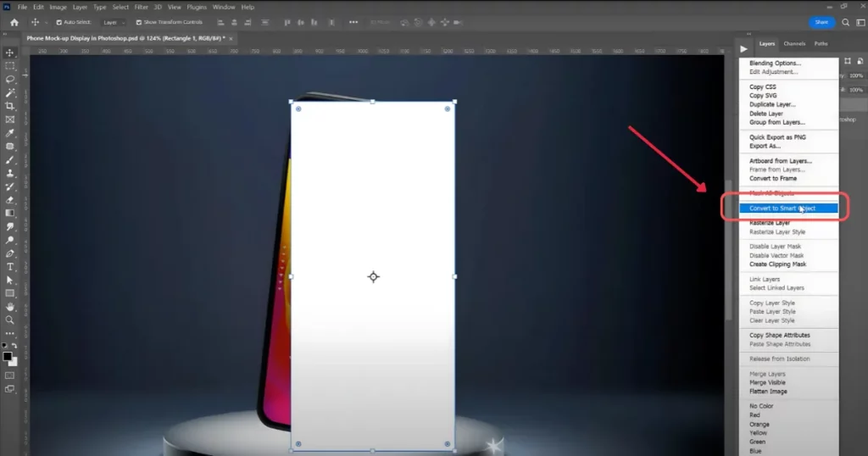
Task: Select the Eyedropper tool
Action: coord(10,133)
